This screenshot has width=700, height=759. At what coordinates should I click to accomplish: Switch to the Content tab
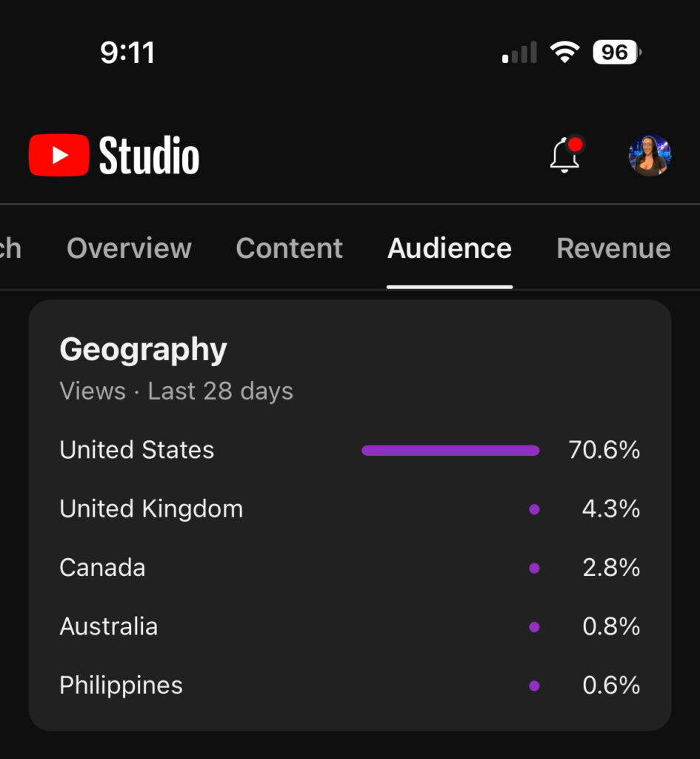pos(289,248)
